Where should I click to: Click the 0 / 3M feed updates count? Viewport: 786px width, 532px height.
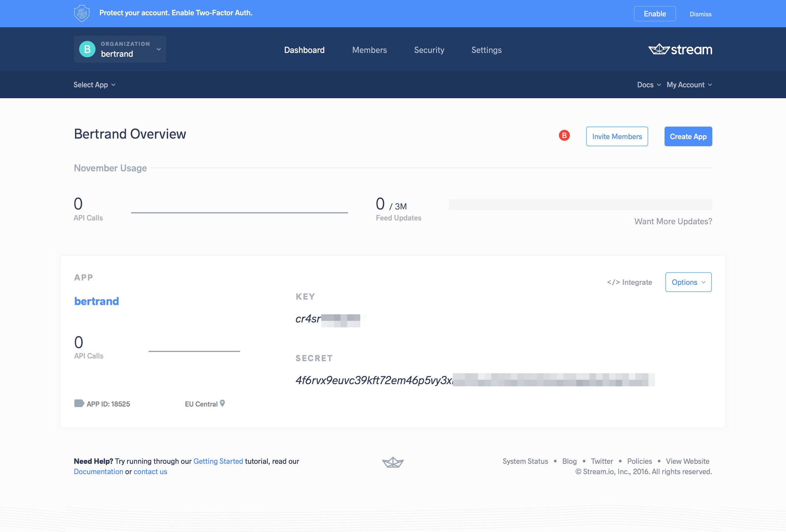391,204
